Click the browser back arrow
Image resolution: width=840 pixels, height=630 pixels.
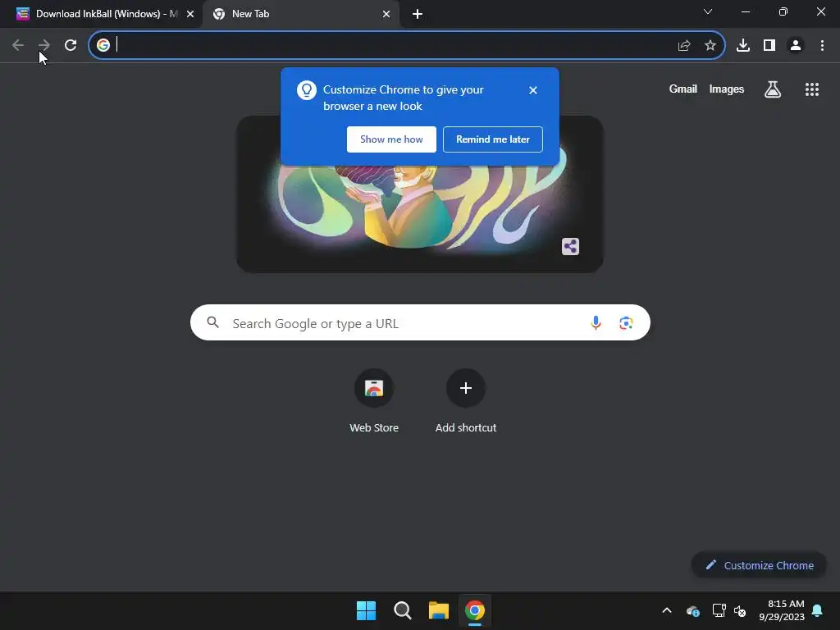pyautogui.click(x=18, y=45)
